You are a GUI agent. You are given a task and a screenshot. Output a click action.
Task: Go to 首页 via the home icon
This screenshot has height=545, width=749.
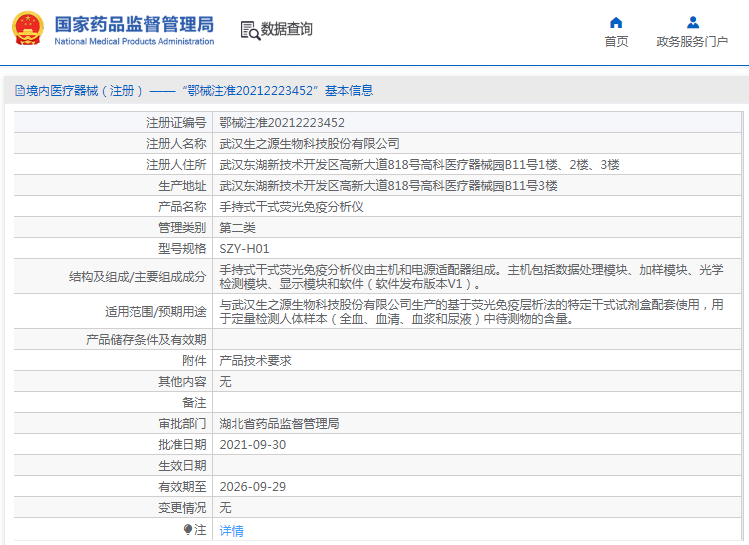tap(616, 22)
